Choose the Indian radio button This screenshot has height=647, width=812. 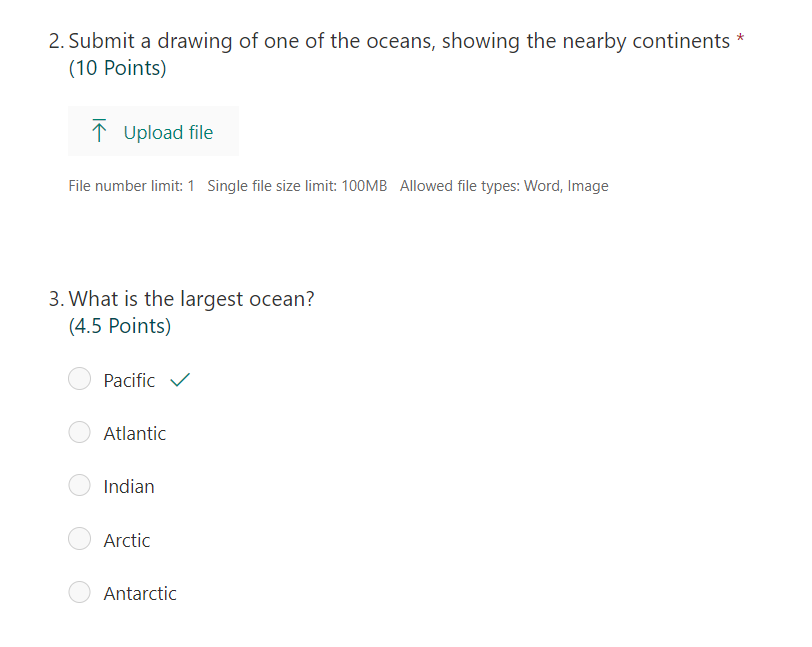click(x=80, y=485)
